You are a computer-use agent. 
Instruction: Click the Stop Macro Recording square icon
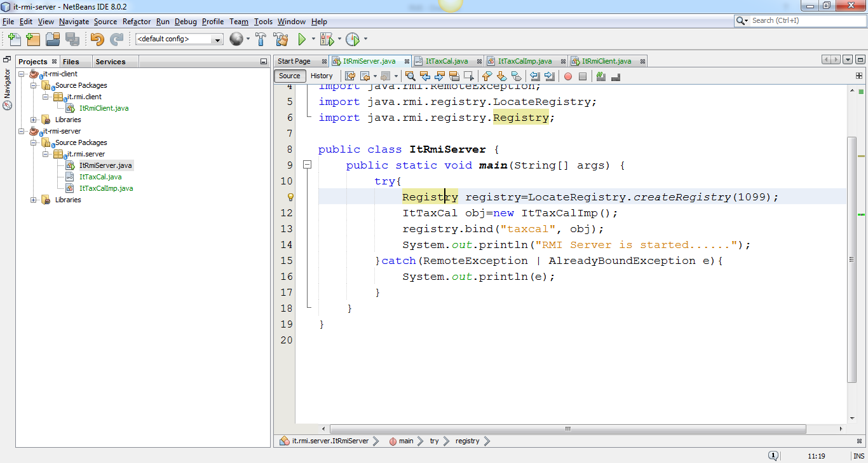coord(583,76)
